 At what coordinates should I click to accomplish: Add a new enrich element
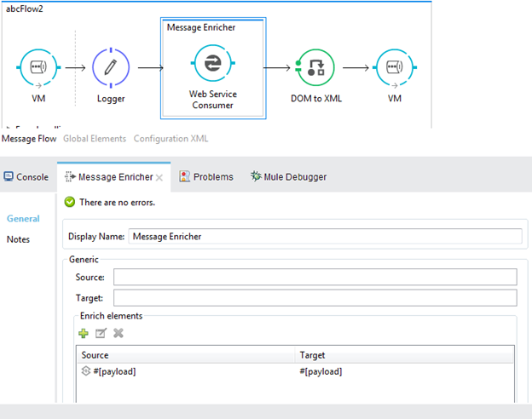(x=84, y=333)
